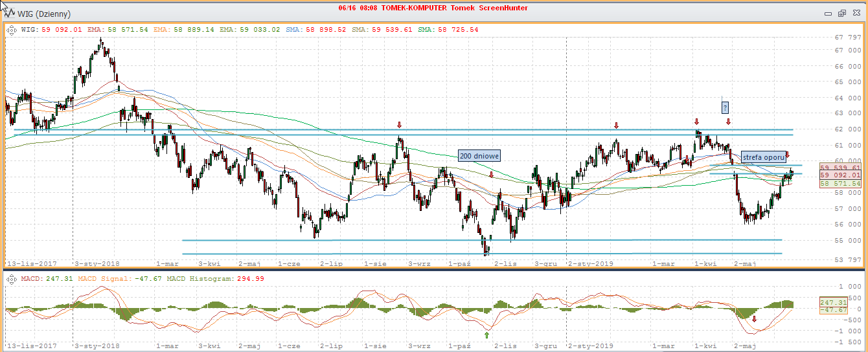Click the move handle on the WIG price panel

coord(11,29)
